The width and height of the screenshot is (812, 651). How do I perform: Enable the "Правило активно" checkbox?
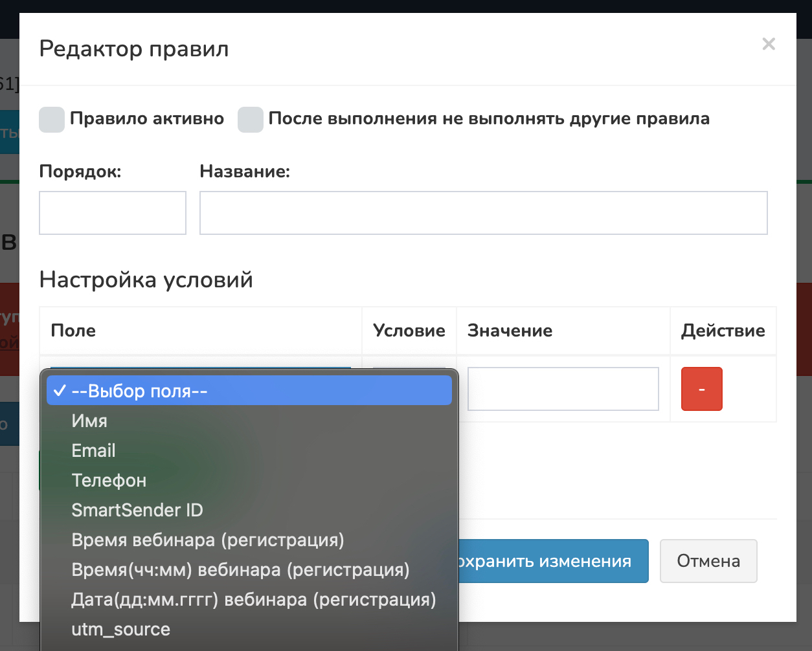(52, 120)
